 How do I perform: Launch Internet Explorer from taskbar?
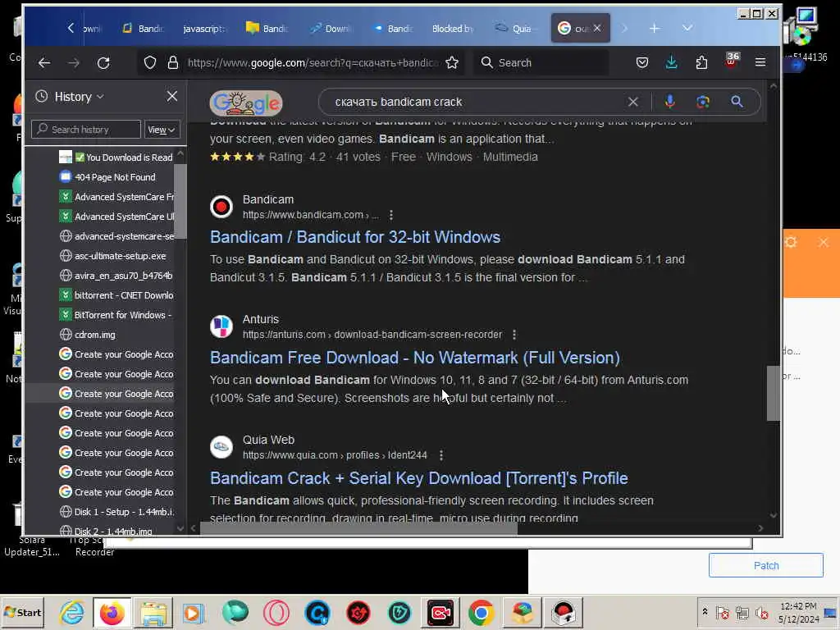click(x=72, y=612)
